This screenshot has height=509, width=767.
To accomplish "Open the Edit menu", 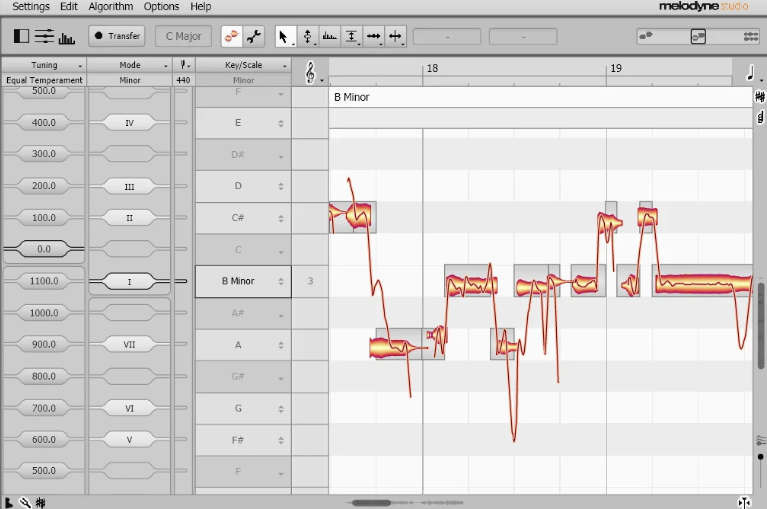I will click(x=69, y=6).
